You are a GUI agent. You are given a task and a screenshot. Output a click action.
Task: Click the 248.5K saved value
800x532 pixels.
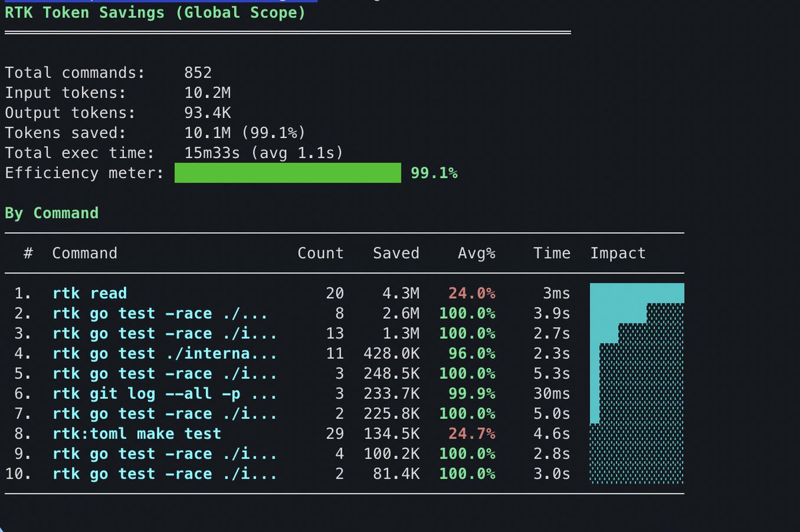coord(391,373)
